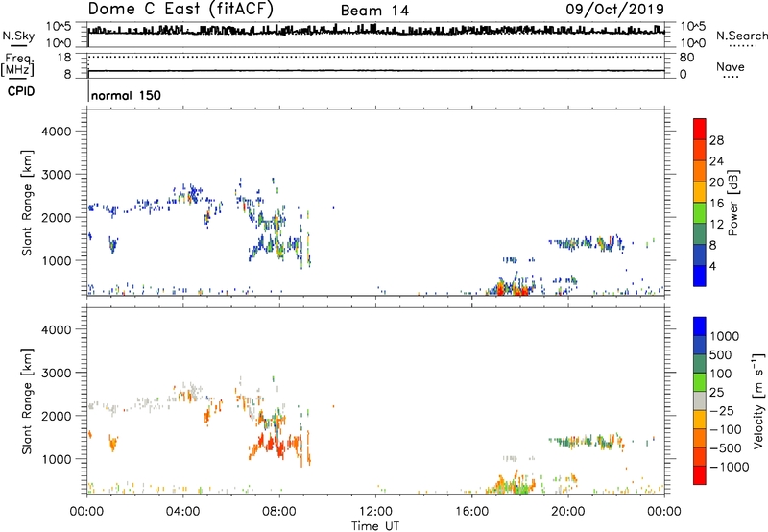Pick the light green 12–16 dB power bar segment

[x=700, y=213]
